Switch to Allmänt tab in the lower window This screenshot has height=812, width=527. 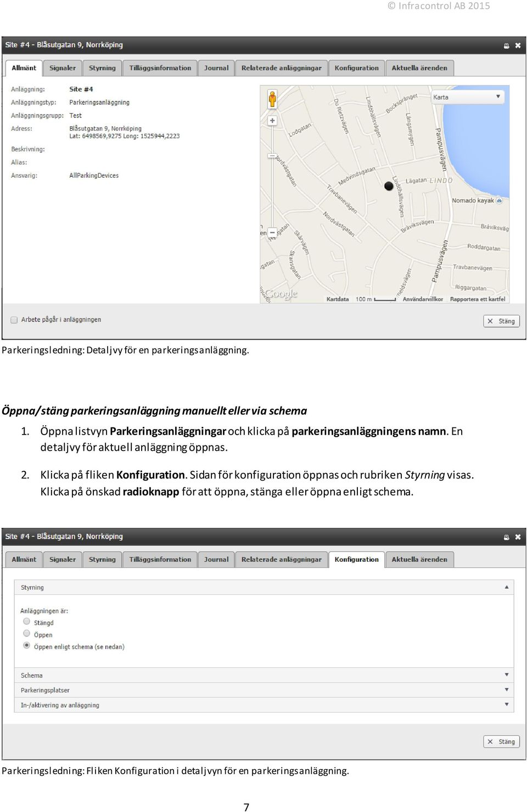click(24, 560)
